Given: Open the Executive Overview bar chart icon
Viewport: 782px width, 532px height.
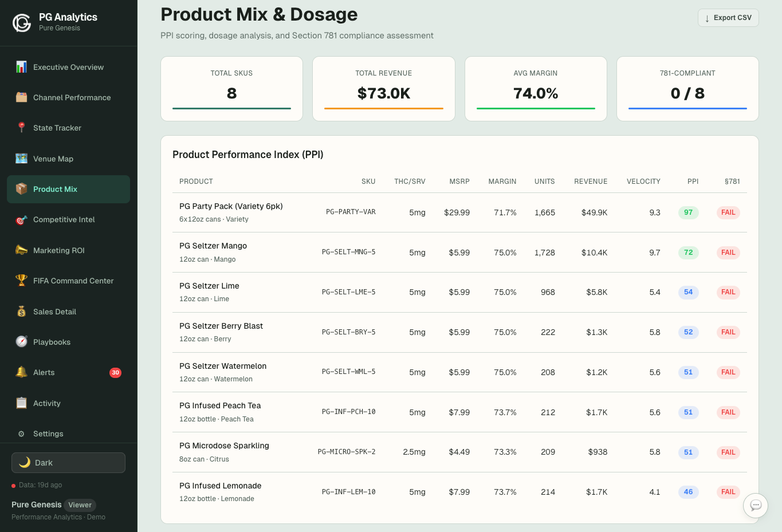Looking at the screenshot, I should pyautogui.click(x=20, y=67).
